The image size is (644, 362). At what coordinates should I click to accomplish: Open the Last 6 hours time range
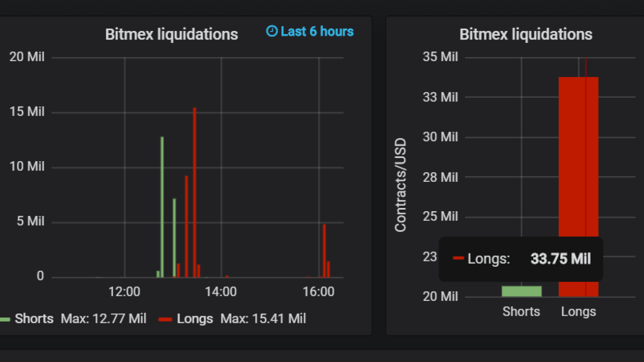tap(310, 31)
